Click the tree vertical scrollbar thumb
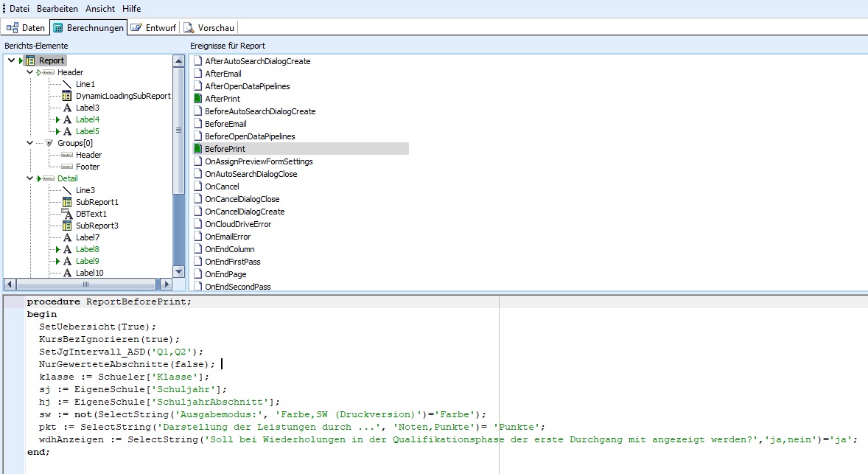The width and height of the screenshot is (868, 474). [x=178, y=130]
